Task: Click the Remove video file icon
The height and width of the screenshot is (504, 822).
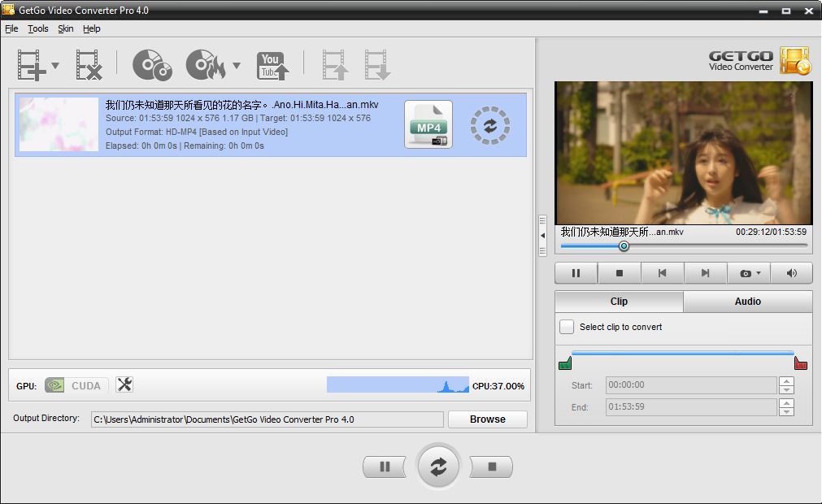Action: 89,65
